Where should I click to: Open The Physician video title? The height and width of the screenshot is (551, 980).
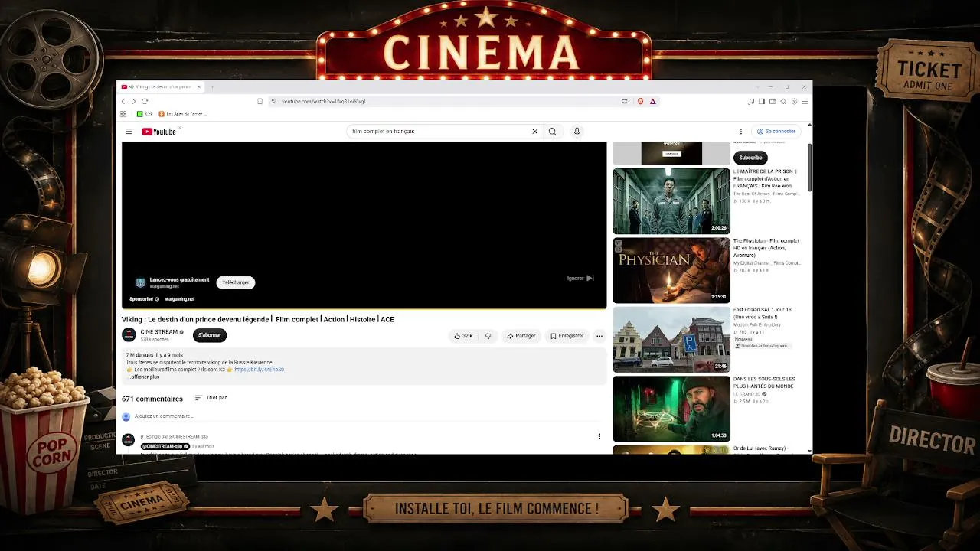point(766,248)
